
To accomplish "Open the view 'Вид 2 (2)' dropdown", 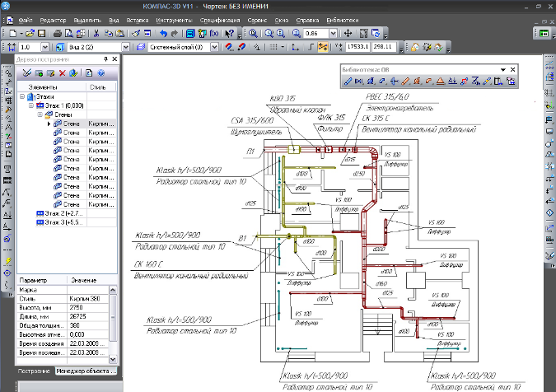I will point(125,47).
